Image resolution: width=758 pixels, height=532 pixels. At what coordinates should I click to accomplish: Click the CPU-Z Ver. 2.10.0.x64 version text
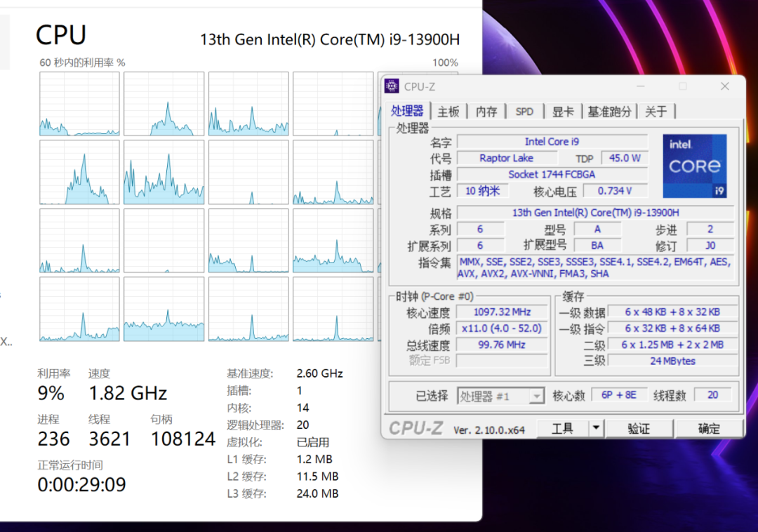[488, 430]
